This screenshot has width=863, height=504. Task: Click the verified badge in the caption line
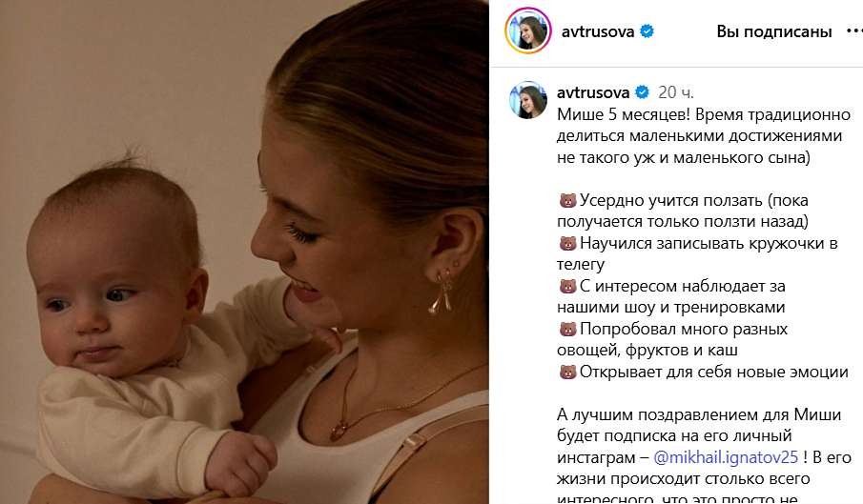(643, 92)
